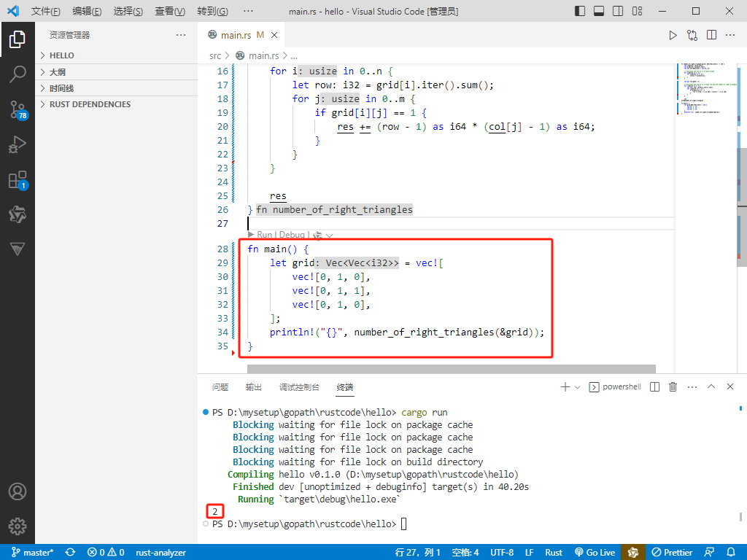Add a new terminal with plus icon
Screen dimensions: 747x560
click(x=565, y=387)
